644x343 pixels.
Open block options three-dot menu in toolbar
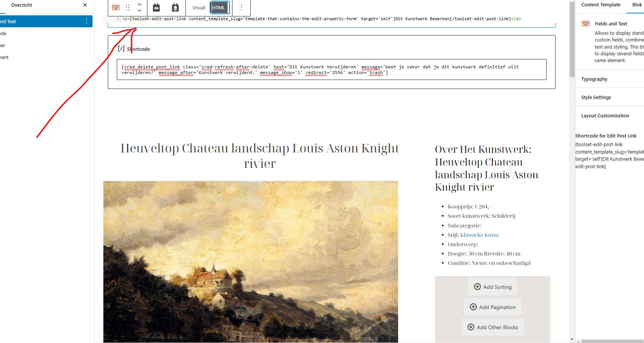[x=241, y=7]
